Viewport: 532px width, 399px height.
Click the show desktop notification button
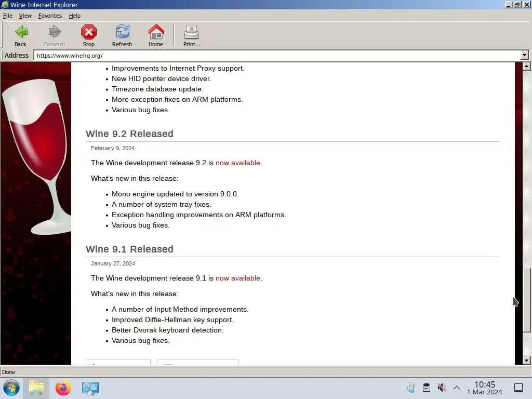(518, 388)
